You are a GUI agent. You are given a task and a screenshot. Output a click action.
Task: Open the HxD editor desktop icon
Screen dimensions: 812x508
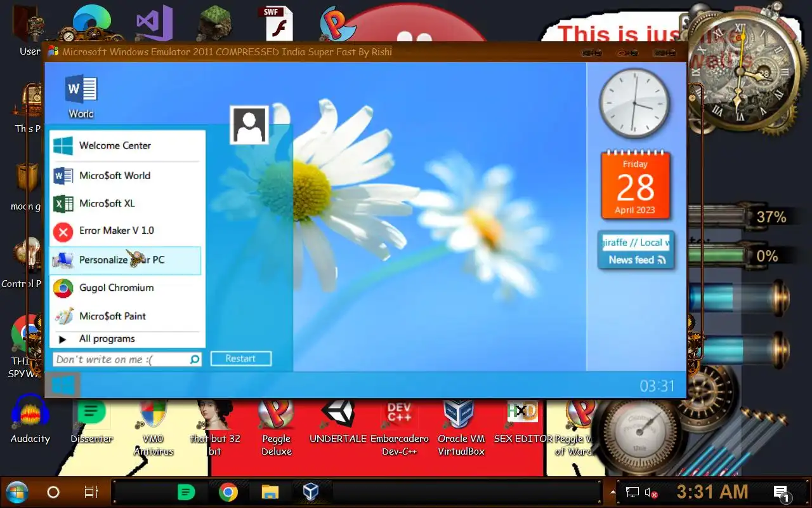(523, 420)
